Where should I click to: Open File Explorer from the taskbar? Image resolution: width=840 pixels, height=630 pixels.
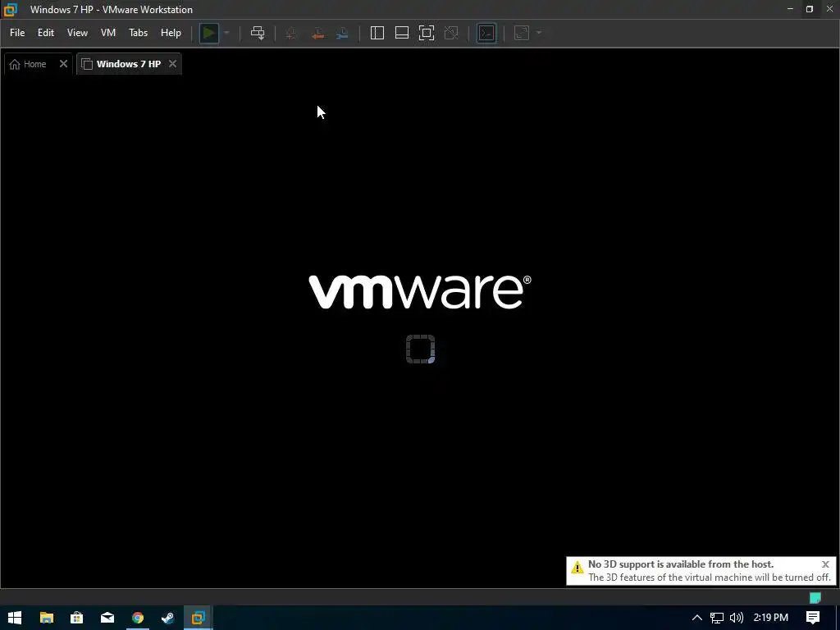[x=47, y=618]
